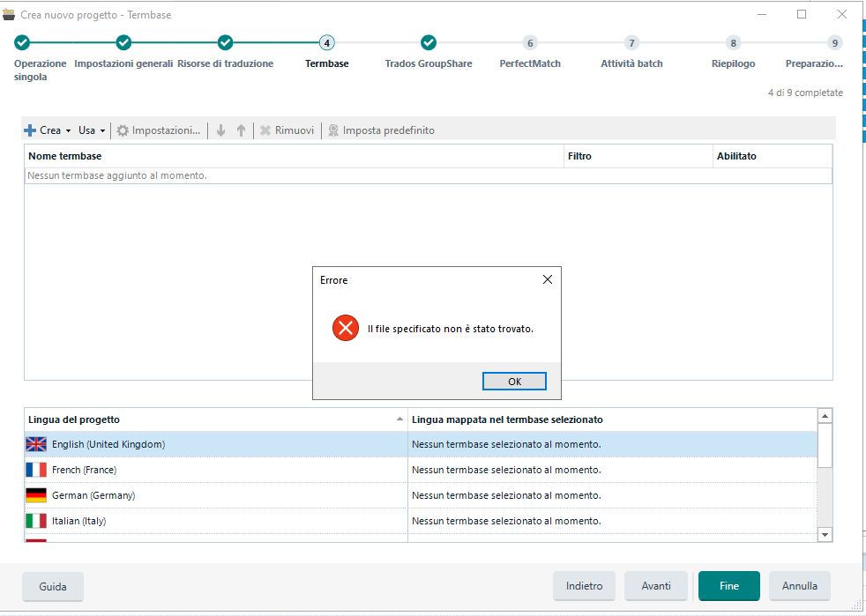
Task: Open the Usa dropdown
Action: pos(92,130)
